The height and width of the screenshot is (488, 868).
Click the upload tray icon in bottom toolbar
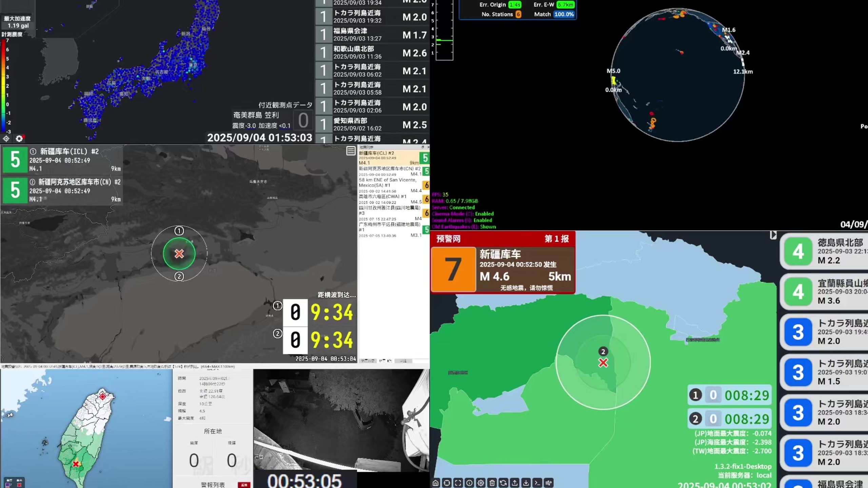coord(515,483)
